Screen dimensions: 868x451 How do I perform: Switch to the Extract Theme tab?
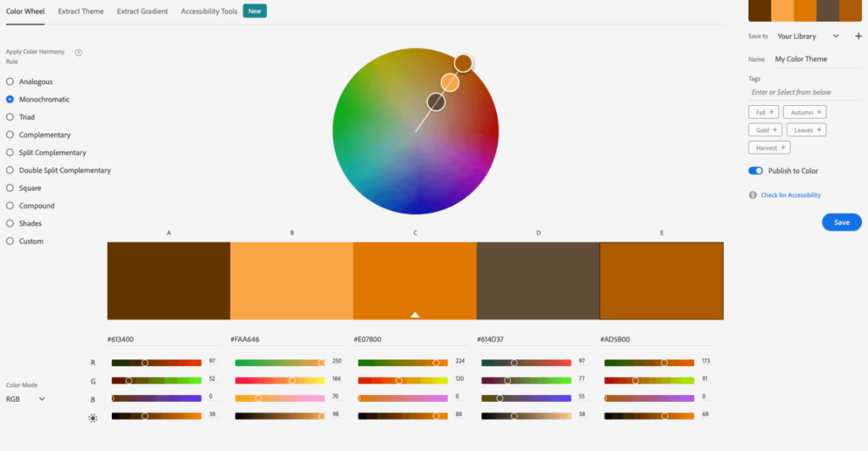[81, 11]
